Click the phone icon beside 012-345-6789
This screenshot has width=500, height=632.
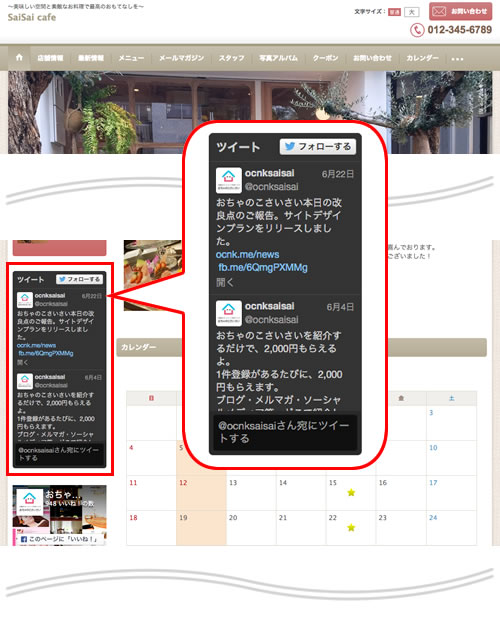[417, 30]
